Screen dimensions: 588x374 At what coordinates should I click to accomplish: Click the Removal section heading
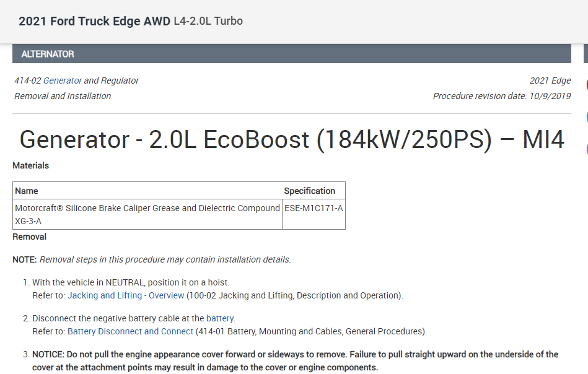(29, 237)
